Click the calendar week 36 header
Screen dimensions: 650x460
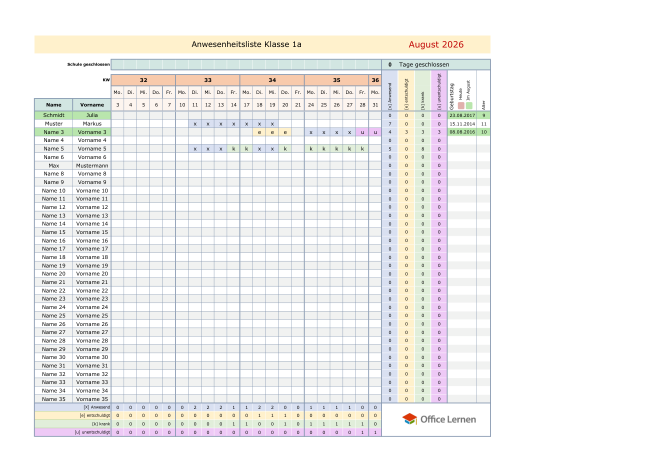375,80
